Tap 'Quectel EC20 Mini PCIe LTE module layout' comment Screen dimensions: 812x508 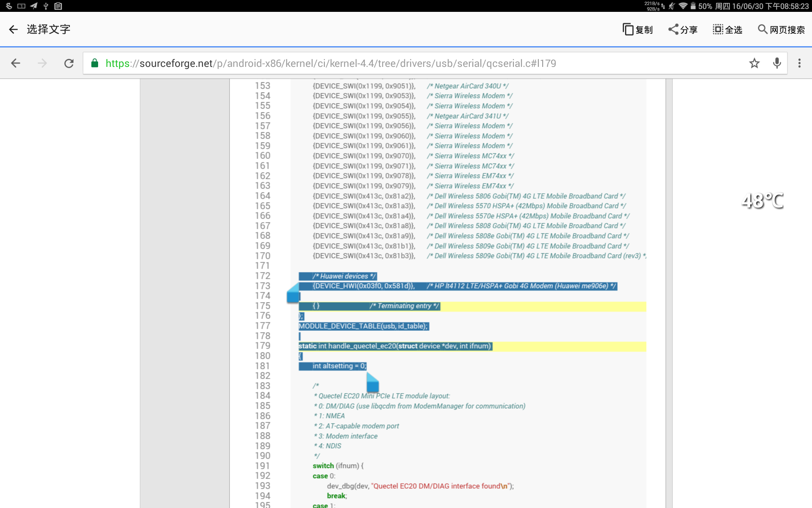point(382,396)
